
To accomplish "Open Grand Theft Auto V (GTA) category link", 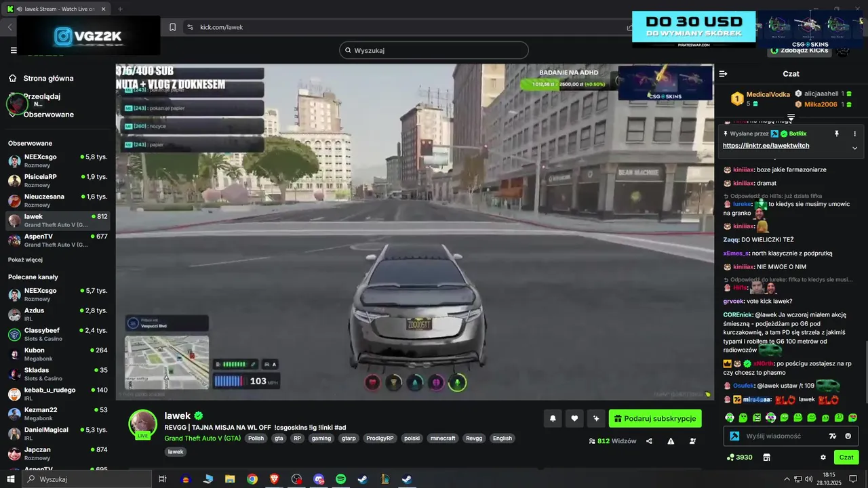I will click(203, 438).
